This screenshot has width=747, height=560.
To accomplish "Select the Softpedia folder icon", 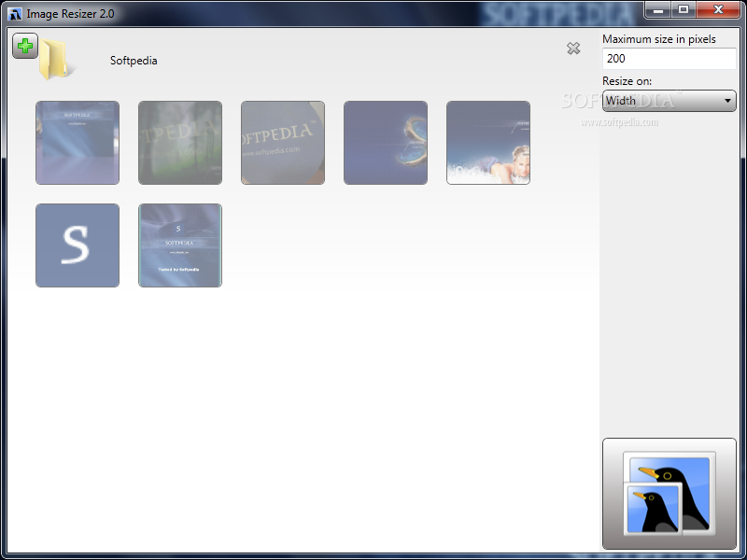I will point(56,61).
